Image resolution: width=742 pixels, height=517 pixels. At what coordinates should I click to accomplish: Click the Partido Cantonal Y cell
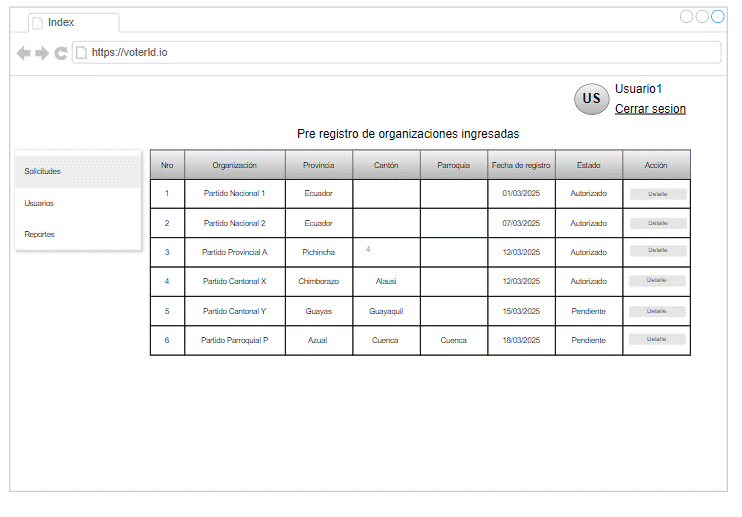point(235,311)
